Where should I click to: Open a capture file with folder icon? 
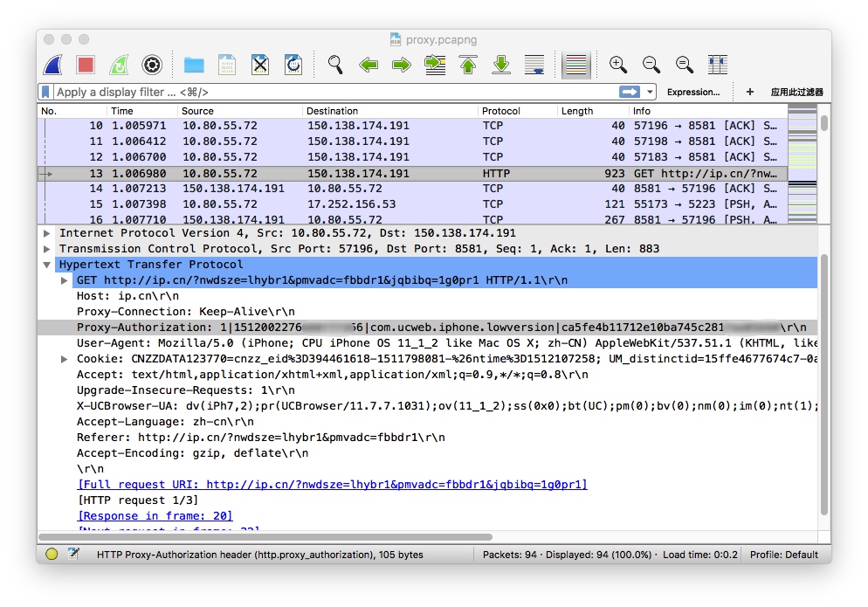194,65
